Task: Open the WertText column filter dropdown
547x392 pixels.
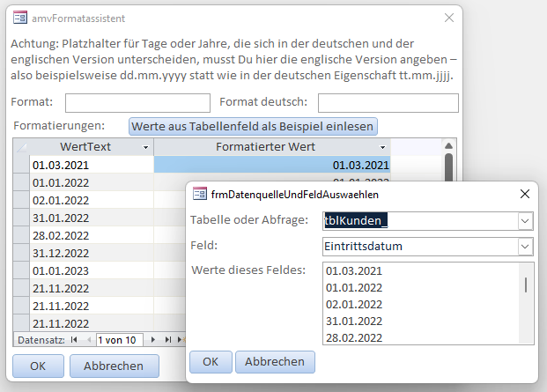Action: tap(146, 147)
